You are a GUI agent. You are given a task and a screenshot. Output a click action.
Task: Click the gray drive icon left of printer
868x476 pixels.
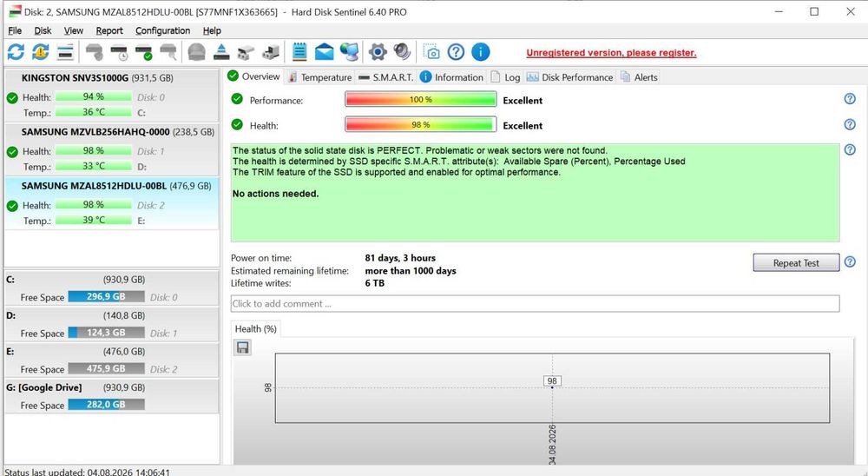(x=246, y=52)
